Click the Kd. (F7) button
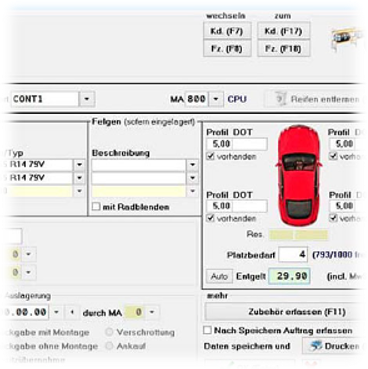368x369 pixels. 227,31
